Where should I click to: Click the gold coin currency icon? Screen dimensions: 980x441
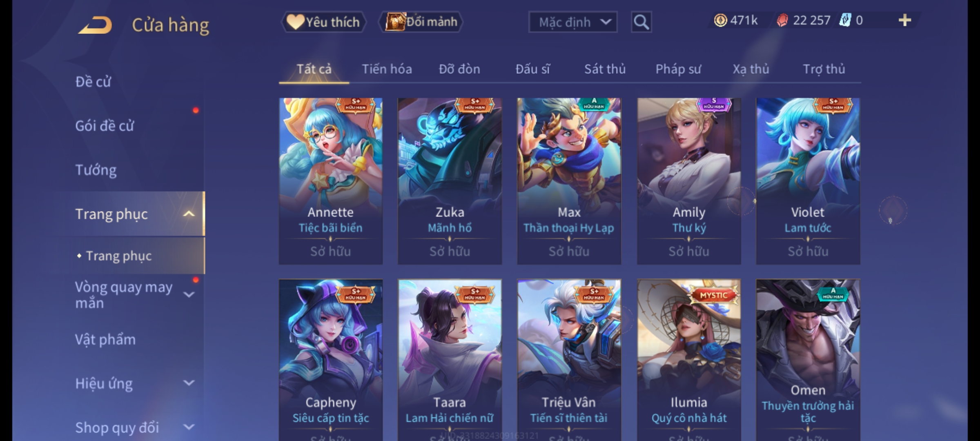720,20
